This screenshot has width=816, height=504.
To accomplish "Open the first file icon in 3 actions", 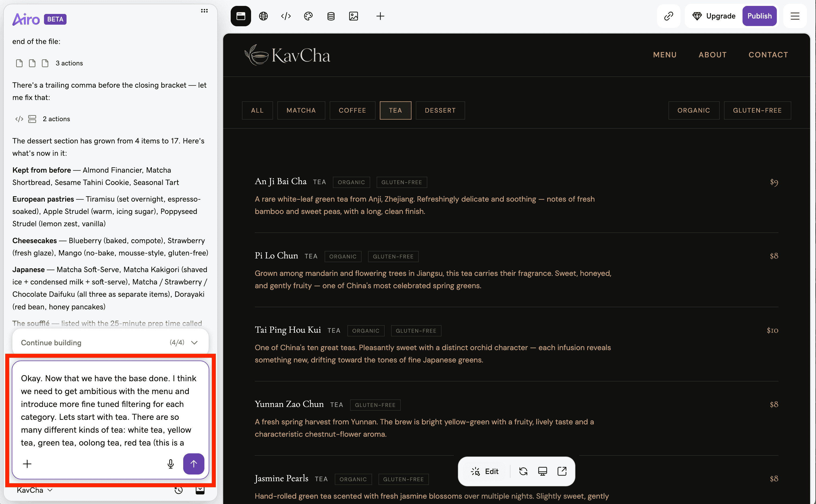I will tap(19, 63).
